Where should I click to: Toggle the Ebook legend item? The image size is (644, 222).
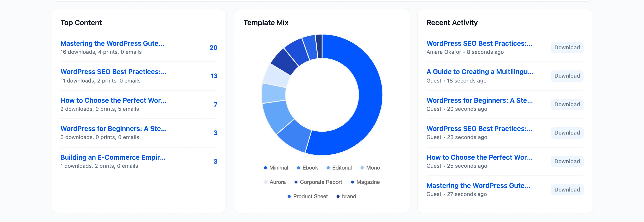coord(307,168)
